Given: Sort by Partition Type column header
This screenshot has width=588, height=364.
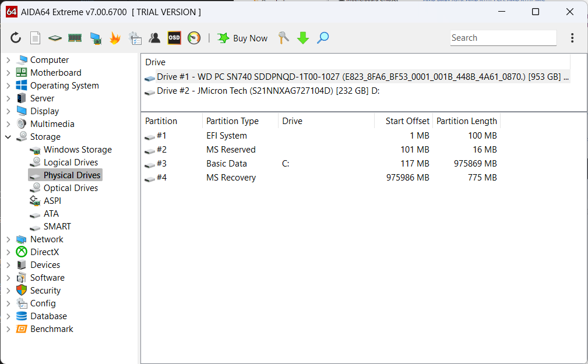Looking at the screenshot, I should [240, 121].
